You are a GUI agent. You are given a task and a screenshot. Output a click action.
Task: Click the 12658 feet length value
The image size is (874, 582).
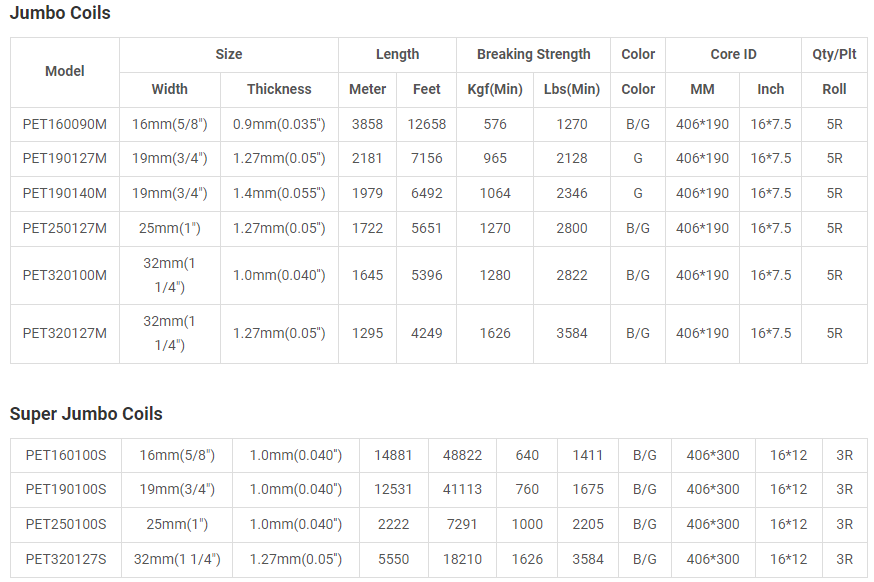pos(427,125)
